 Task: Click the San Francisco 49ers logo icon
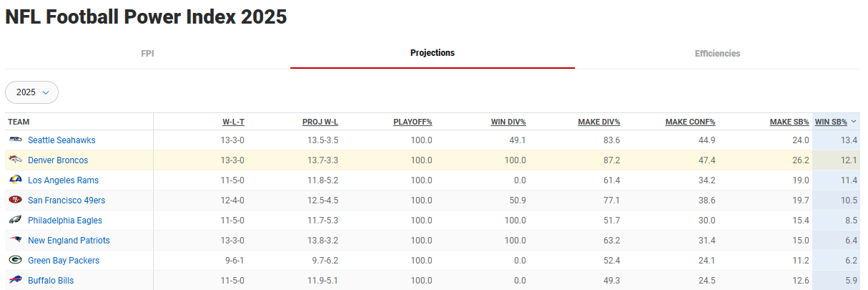15,200
